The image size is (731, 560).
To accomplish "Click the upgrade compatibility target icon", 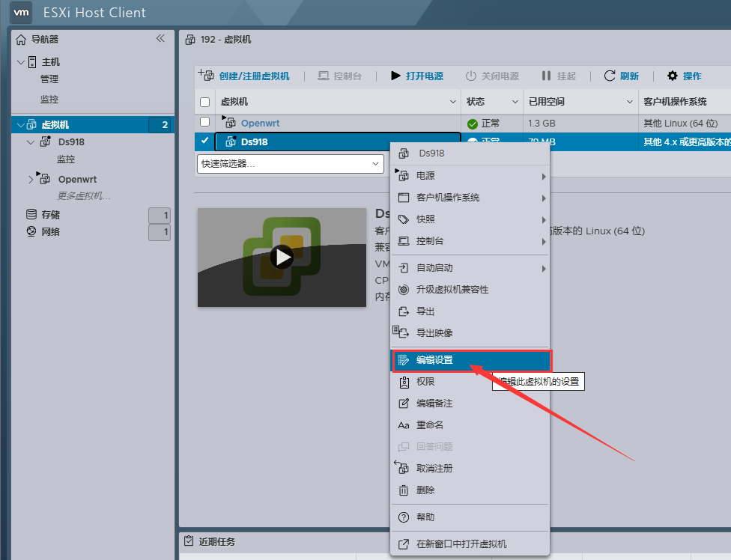I will pyautogui.click(x=404, y=290).
